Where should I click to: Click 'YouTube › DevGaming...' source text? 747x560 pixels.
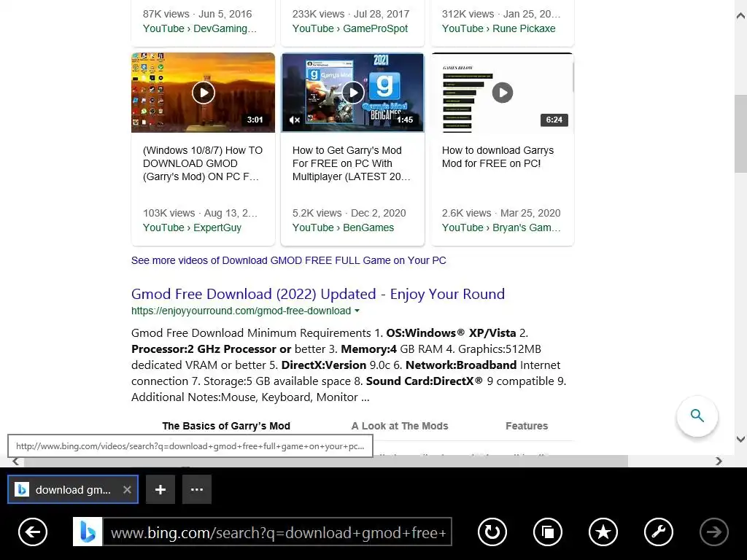(200, 28)
